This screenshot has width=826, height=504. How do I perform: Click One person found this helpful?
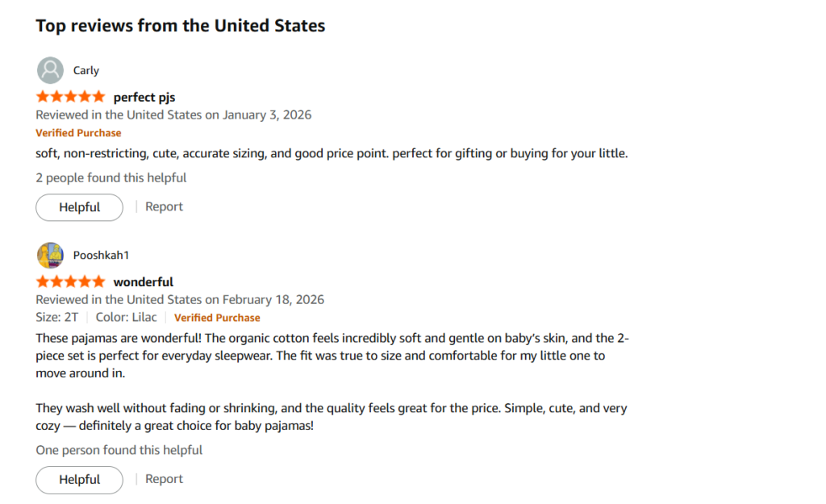point(119,450)
